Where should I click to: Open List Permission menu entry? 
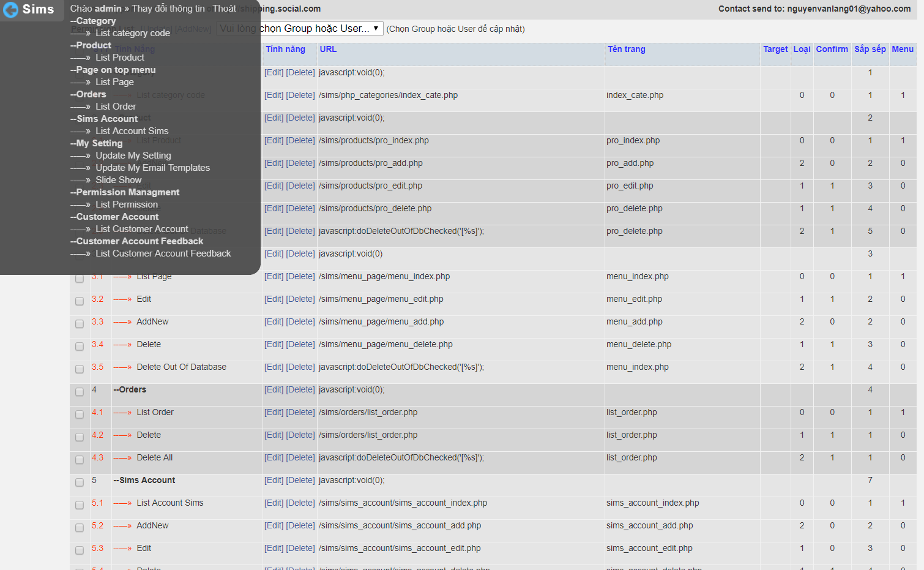[x=127, y=204]
